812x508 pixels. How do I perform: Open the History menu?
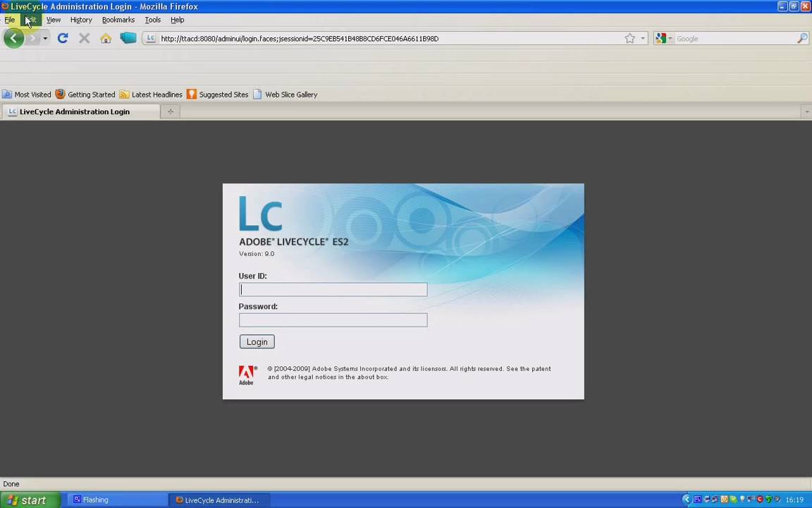tap(81, 20)
